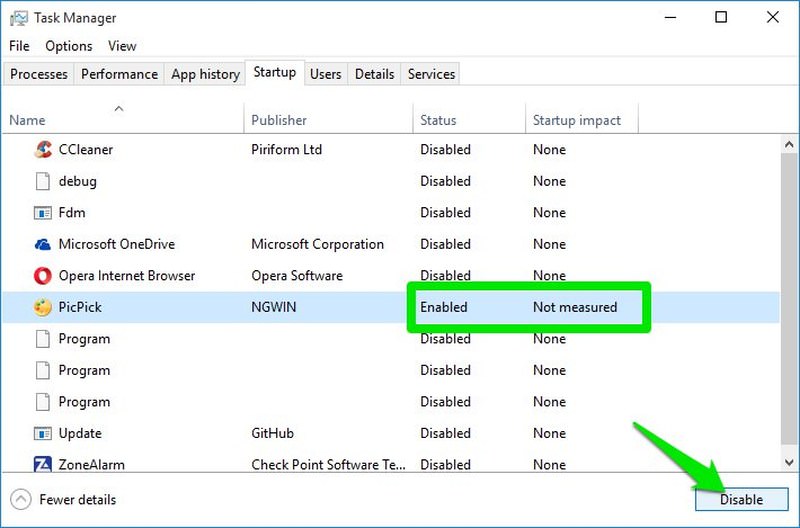Click the Enabled status of PicPick
The height and width of the screenshot is (528, 800).
point(444,308)
